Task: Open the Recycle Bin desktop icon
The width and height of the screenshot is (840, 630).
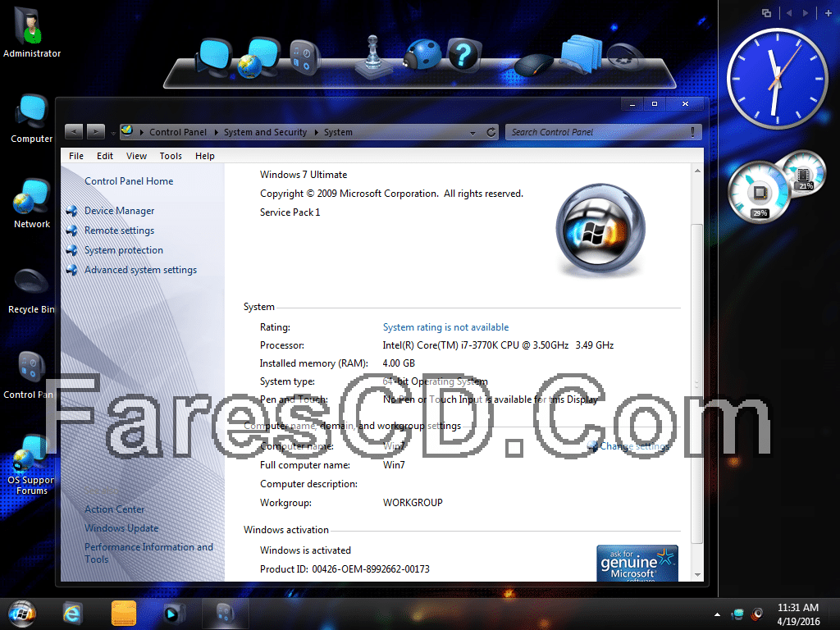Action: pos(31,290)
